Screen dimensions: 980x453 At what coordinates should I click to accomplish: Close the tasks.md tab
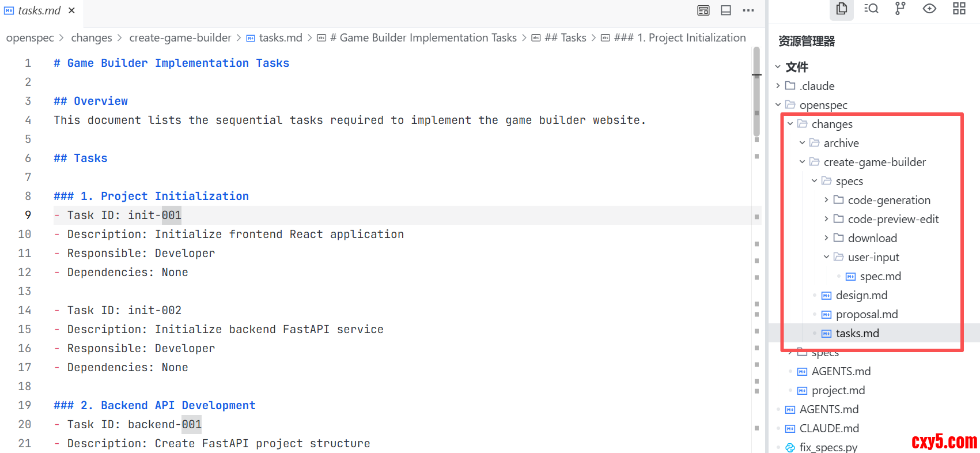coord(71,10)
